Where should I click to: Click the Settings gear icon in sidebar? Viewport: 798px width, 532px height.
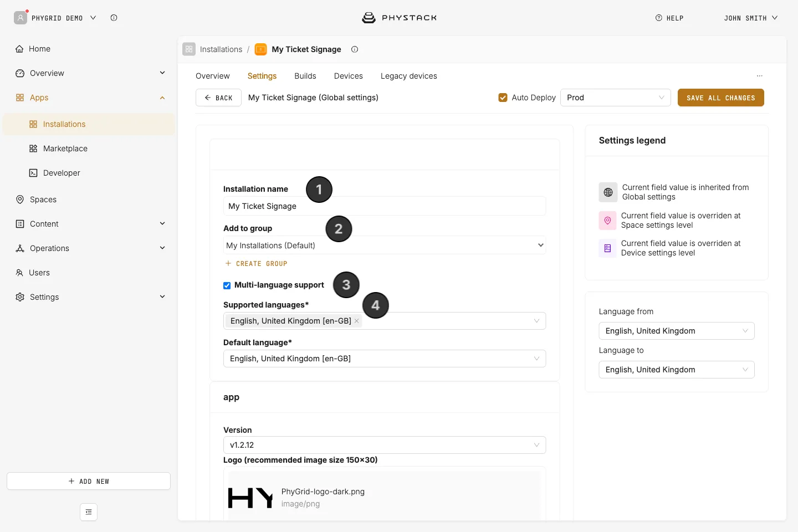[x=20, y=297]
